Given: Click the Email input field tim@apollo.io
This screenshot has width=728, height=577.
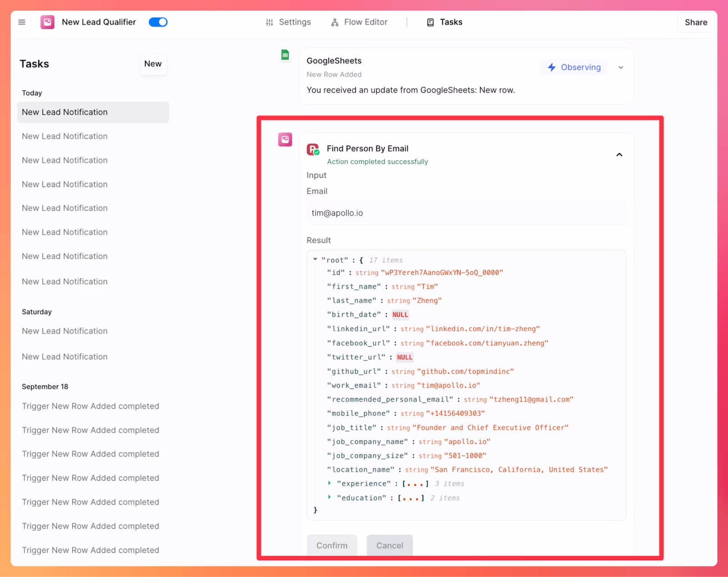Looking at the screenshot, I should (466, 213).
